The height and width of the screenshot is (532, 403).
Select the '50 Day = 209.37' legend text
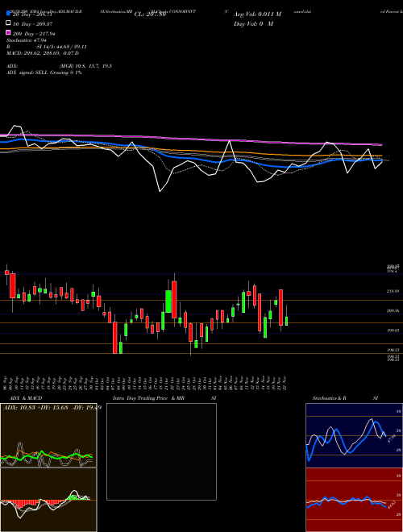[x=33, y=24]
